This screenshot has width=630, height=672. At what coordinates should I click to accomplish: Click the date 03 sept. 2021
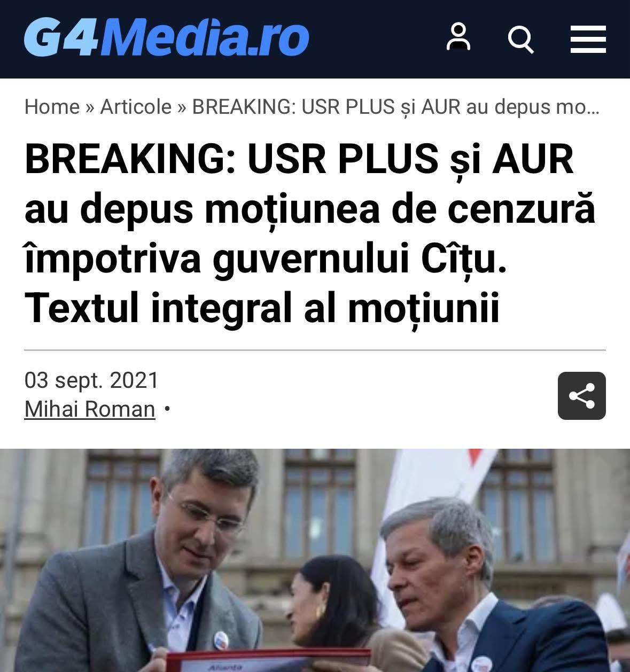point(92,380)
